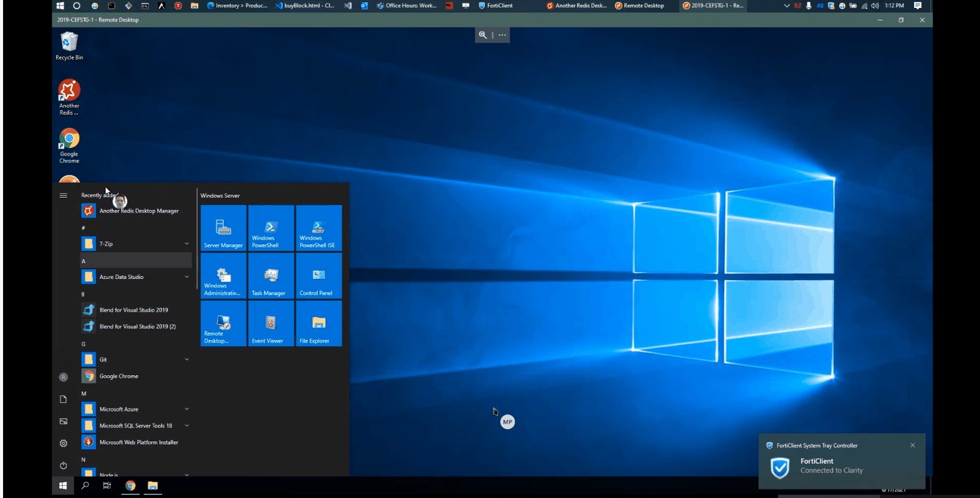The width and height of the screenshot is (980, 498).
Task: Launch Blend for Visual Studio 2019
Action: [136, 309]
